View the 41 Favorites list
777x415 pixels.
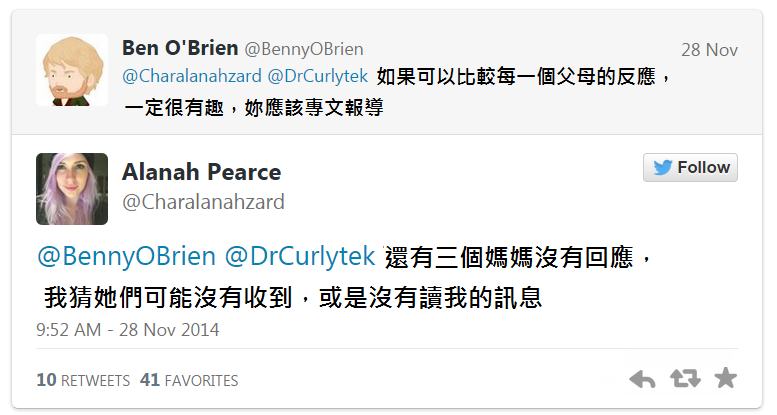click(x=189, y=380)
